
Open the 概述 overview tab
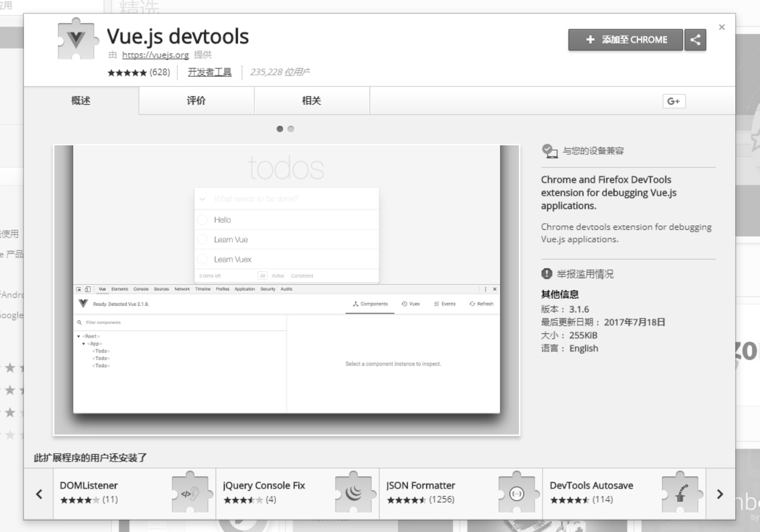(81, 101)
